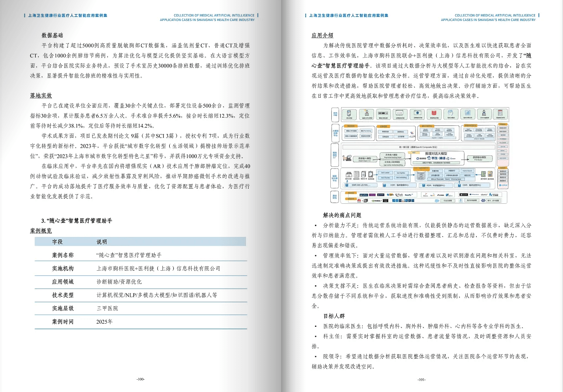Viewport: 563px width, 392px height.
Task: Click the left page's Chinese header title
Action: [67, 15]
